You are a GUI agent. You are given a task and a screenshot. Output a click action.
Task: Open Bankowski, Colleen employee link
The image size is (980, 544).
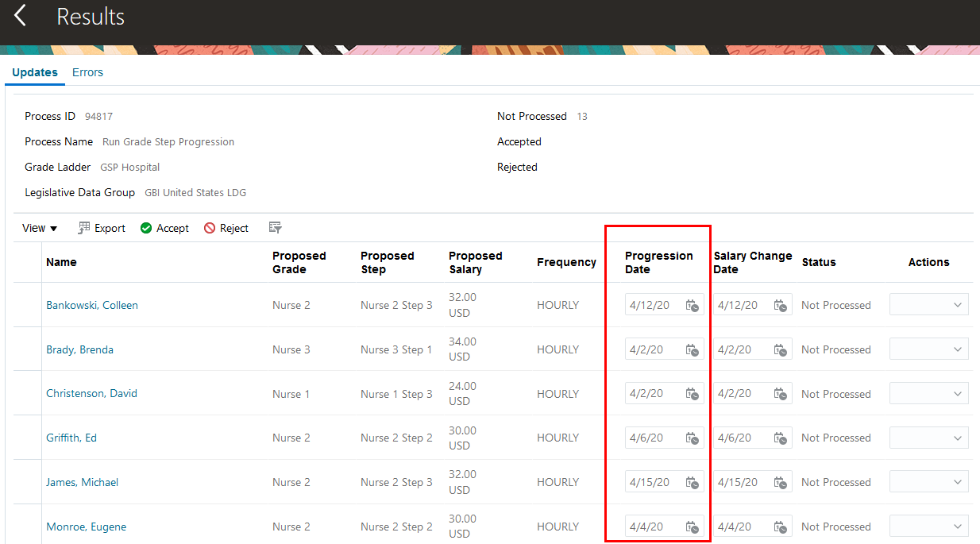(x=92, y=305)
